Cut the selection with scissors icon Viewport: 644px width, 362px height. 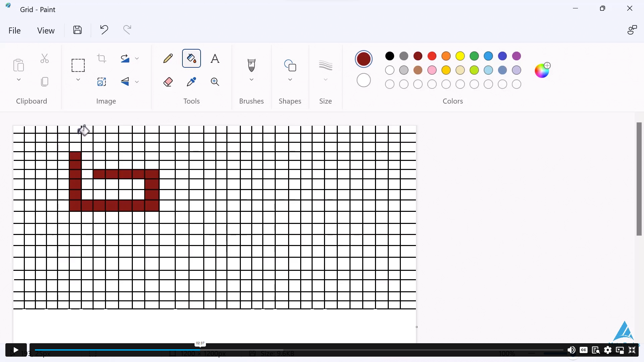coord(44,58)
